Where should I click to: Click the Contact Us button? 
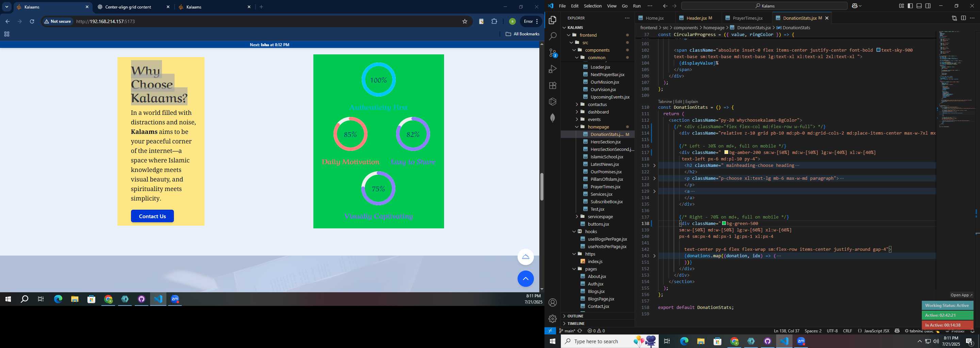[152, 216]
